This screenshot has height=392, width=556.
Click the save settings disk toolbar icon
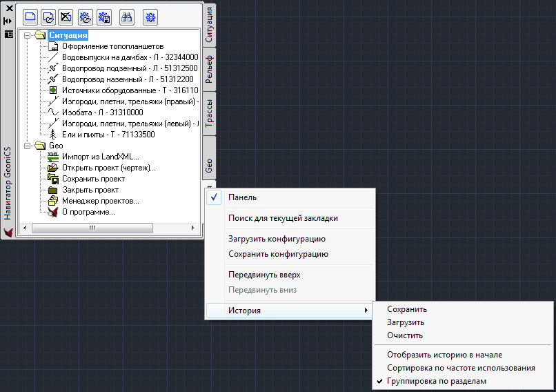click(x=103, y=17)
